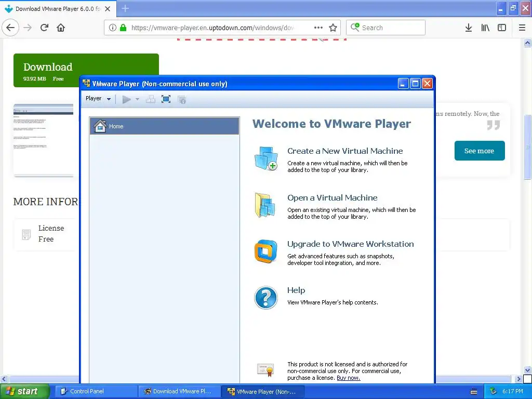This screenshot has width=532, height=399.
Task: Select the Download VMware Player 6.0.0 tab
Action: [58, 9]
